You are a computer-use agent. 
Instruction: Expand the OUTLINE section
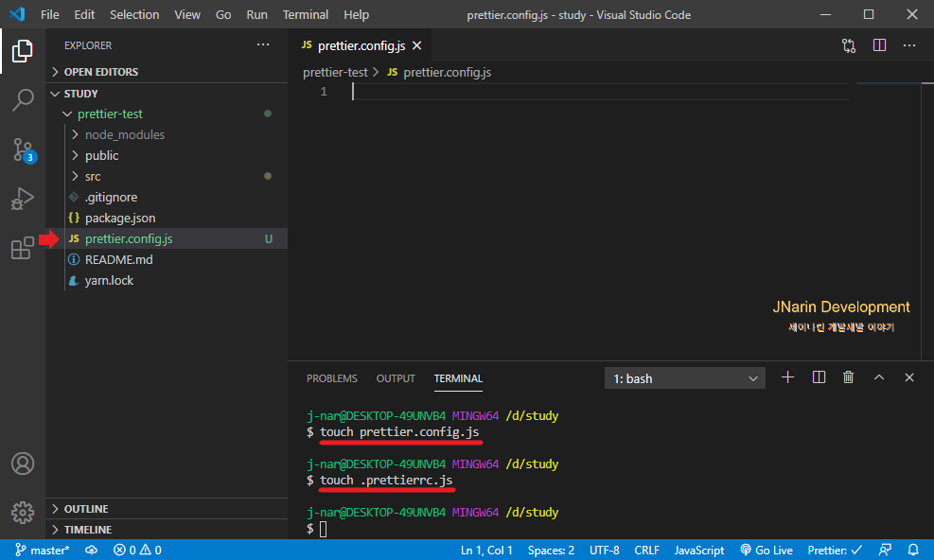[x=167, y=509]
